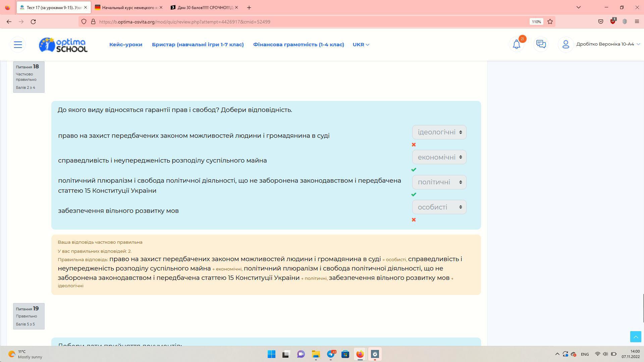Open Firefox application menu
The height and width of the screenshot is (362, 644).
pyautogui.click(x=637, y=22)
